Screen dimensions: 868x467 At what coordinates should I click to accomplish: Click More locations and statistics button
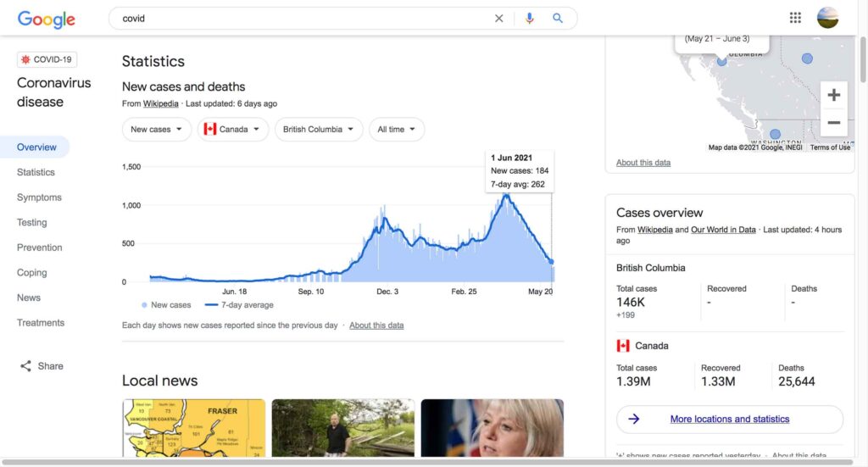point(729,420)
